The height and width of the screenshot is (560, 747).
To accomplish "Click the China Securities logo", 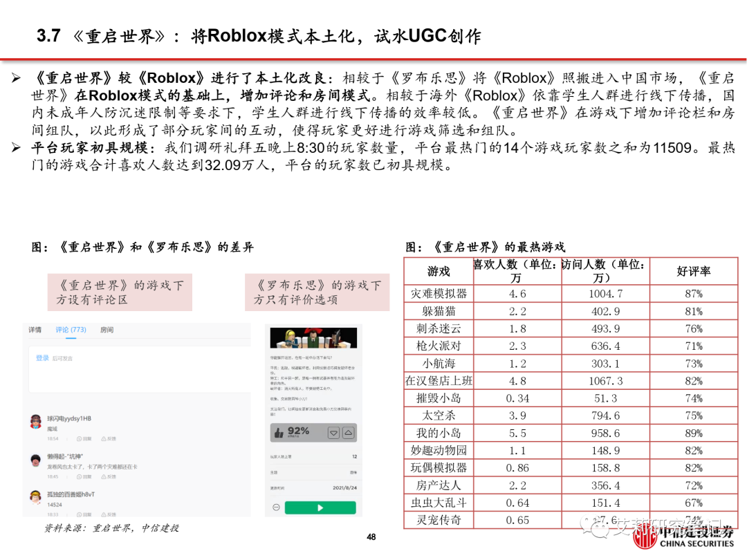I will click(x=685, y=537).
